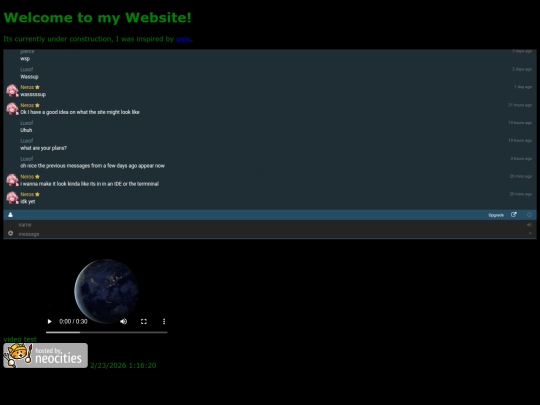Focus the name input field
540x405 pixels.
click(269, 225)
